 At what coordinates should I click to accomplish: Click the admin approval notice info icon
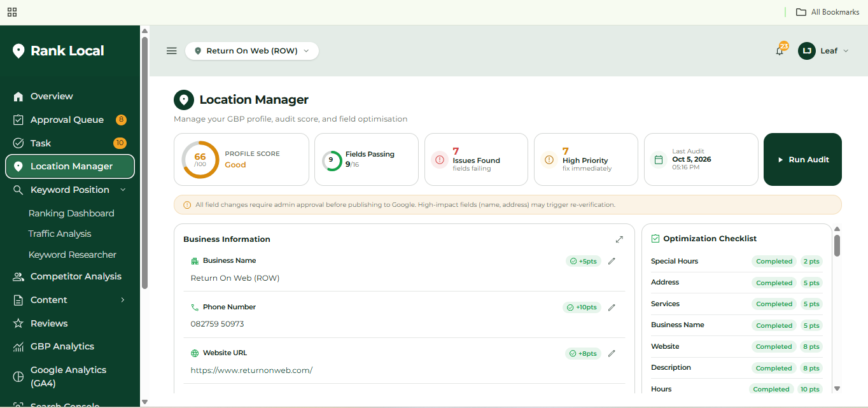coord(187,205)
